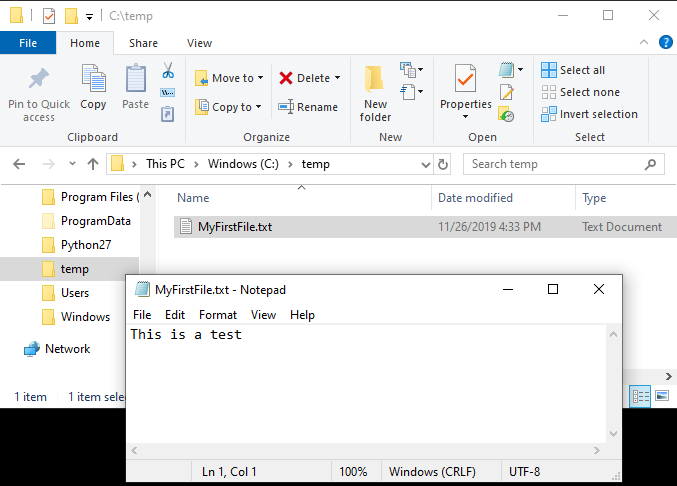The width and height of the screenshot is (677, 486).
Task: Expand chevron after This PC in path
Action: point(196,164)
